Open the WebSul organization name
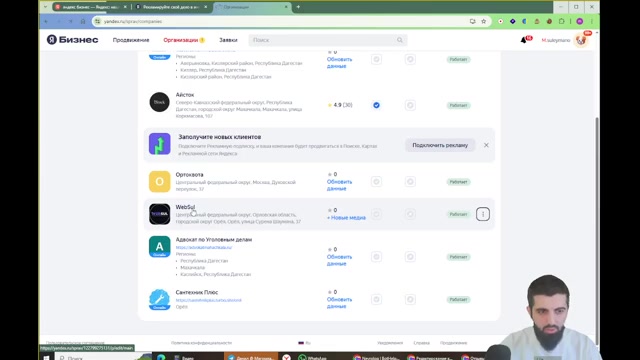This screenshot has width=640, height=360. [x=185, y=207]
